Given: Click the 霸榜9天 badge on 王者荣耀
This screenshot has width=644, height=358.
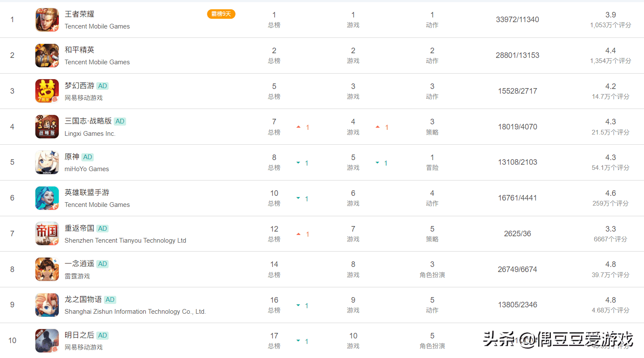Looking at the screenshot, I should pos(221,14).
